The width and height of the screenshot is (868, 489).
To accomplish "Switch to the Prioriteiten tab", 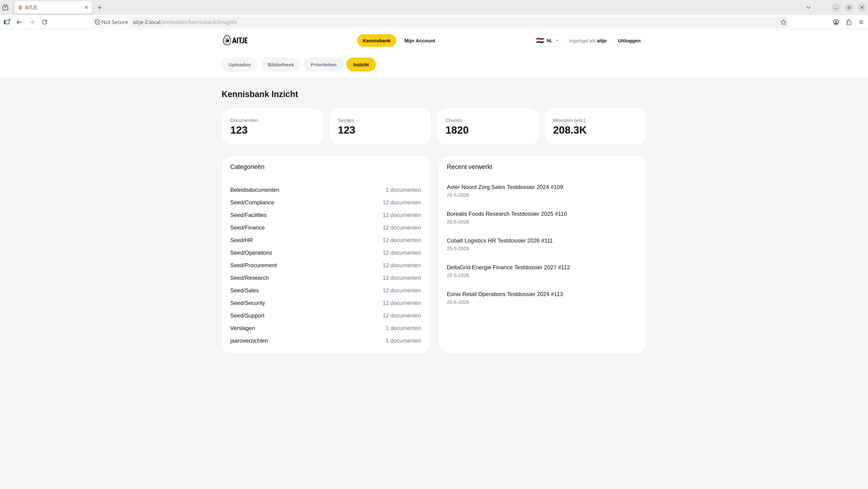I will tap(323, 65).
